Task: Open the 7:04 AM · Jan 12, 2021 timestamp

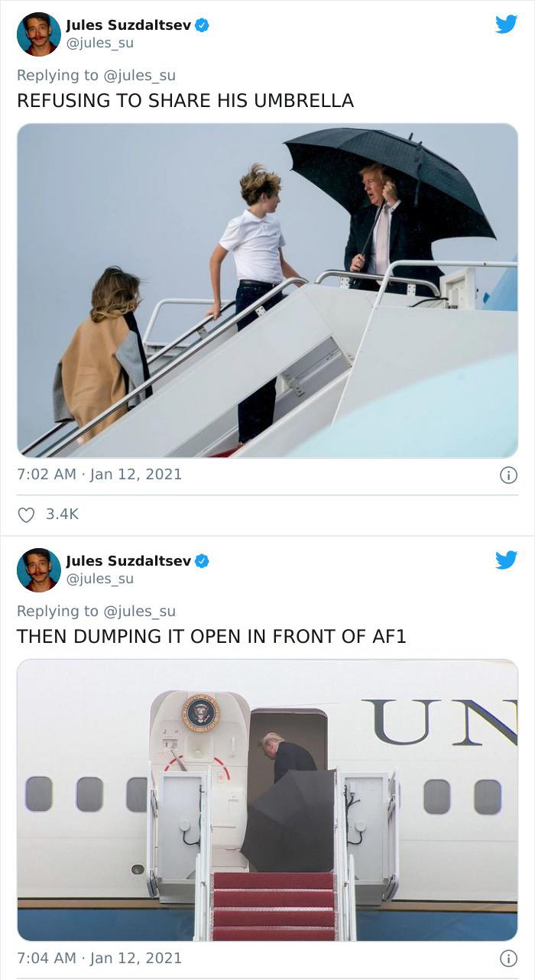Action: [x=99, y=957]
